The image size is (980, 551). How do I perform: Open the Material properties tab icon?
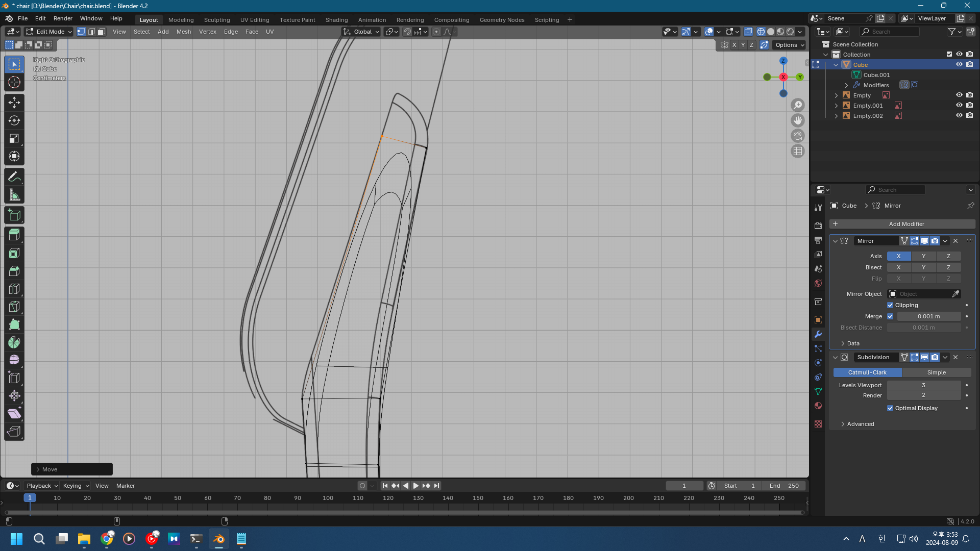(818, 406)
